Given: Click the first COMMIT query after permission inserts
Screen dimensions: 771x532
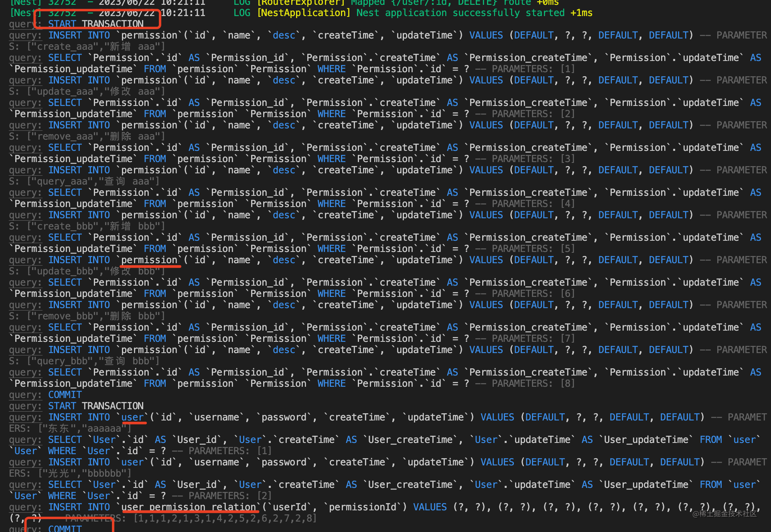Looking at the screenshot, I should (65, 395).
